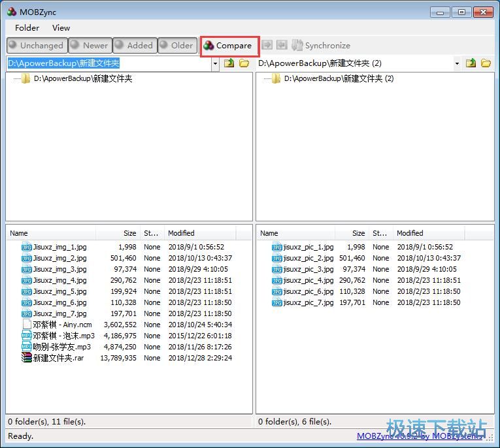This screenshot has width=500, height=448.
Task: Click the JPG icon of jisuxz_pic_1.jpg
Action: (276, 247)
